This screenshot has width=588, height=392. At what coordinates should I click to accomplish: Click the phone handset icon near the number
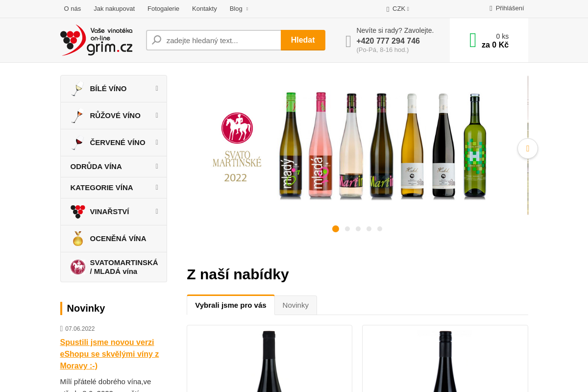[348, 41]
